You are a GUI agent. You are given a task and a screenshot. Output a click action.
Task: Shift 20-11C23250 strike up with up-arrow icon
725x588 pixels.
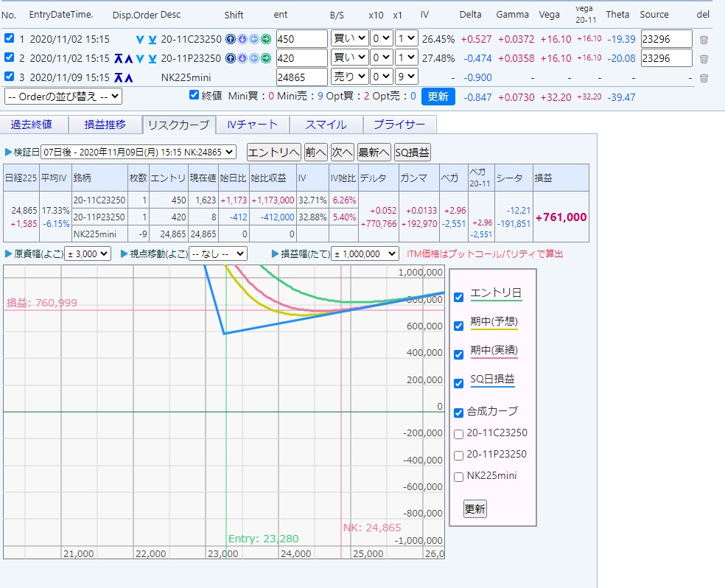point(231,39)
